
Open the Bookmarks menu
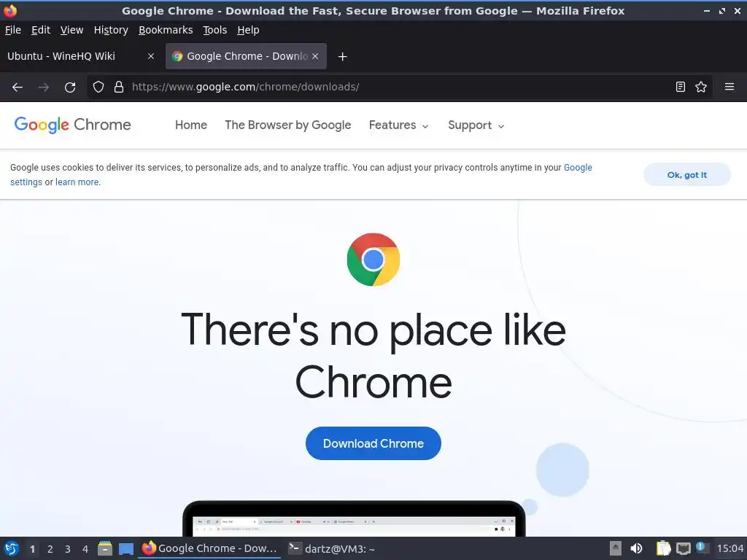coord(166,30)
